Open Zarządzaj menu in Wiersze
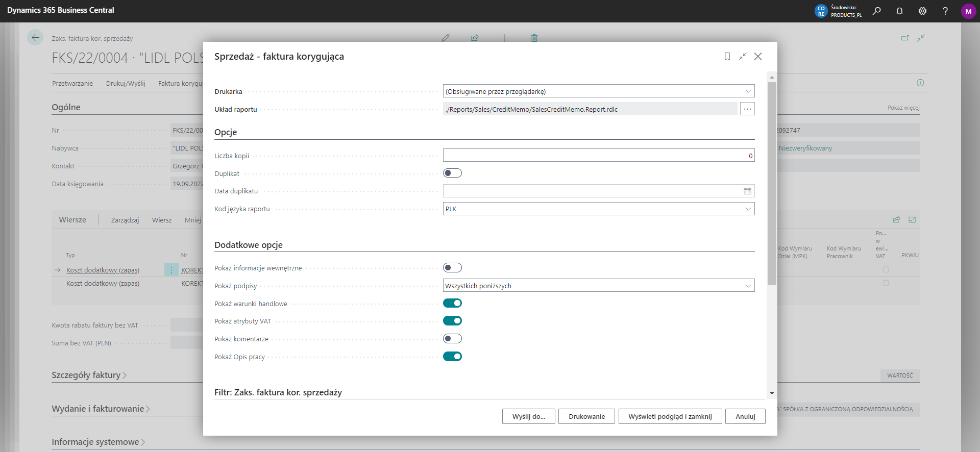 pyautogui.click(x=125, y=220)
